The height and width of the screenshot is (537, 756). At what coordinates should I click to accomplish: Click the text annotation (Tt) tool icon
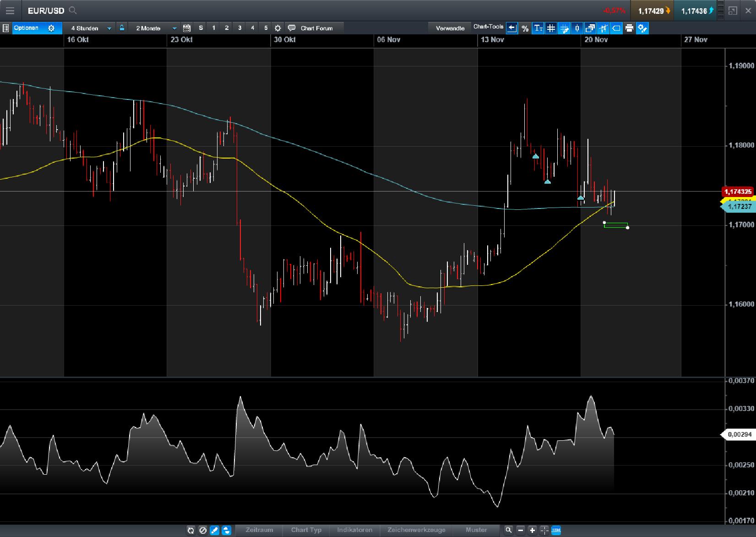pyautogui.click(x=538, y=28)
